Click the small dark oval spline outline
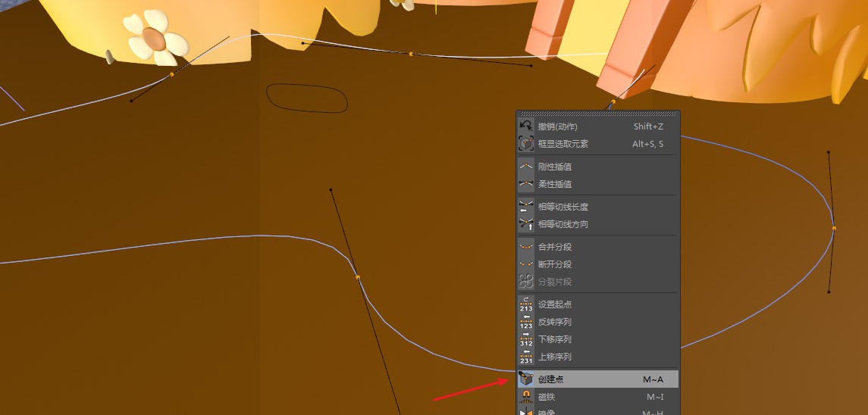 tap(307, 98)
